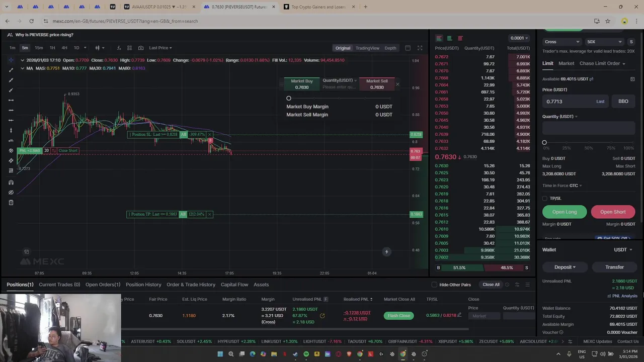Show bids-only order book view

coord(449,38)
